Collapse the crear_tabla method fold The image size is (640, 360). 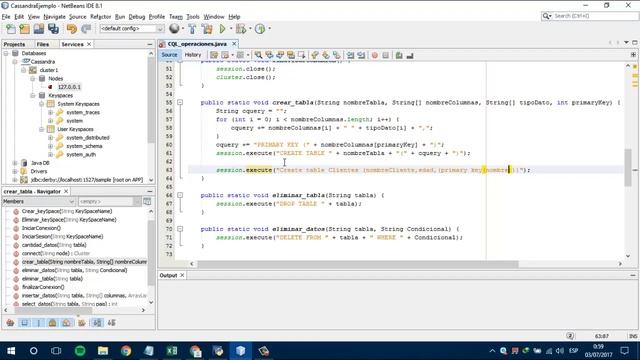(x=180, y=102)
